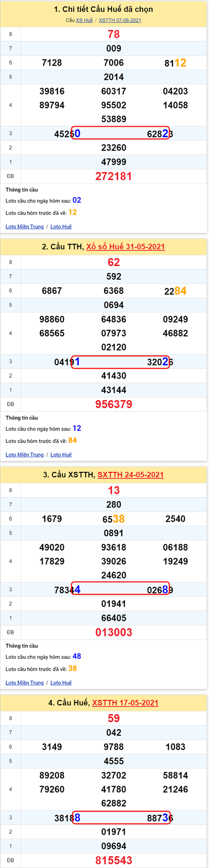The width and height of the screenshot is (209, 868).
Task: Click the number 49020
Action: 52,547
